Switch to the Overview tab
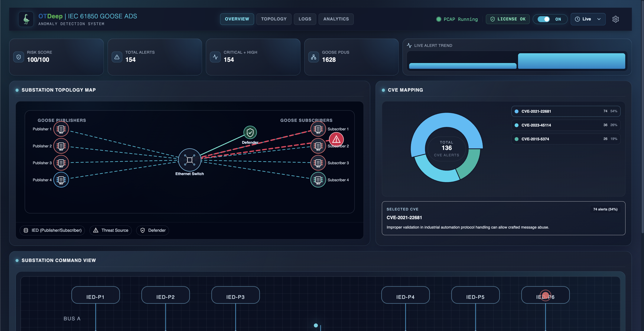This screenshot has height=331, width=644. coord(237,19)
